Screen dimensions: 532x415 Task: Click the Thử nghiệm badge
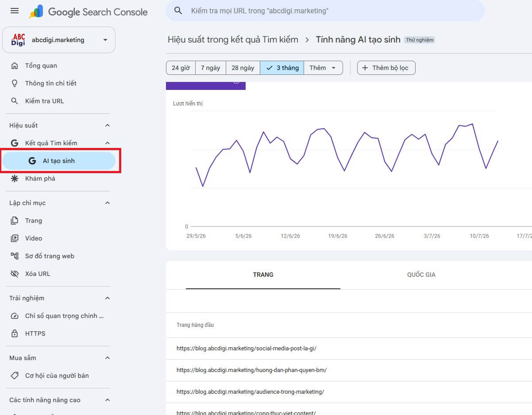click(x=420, y=40)
